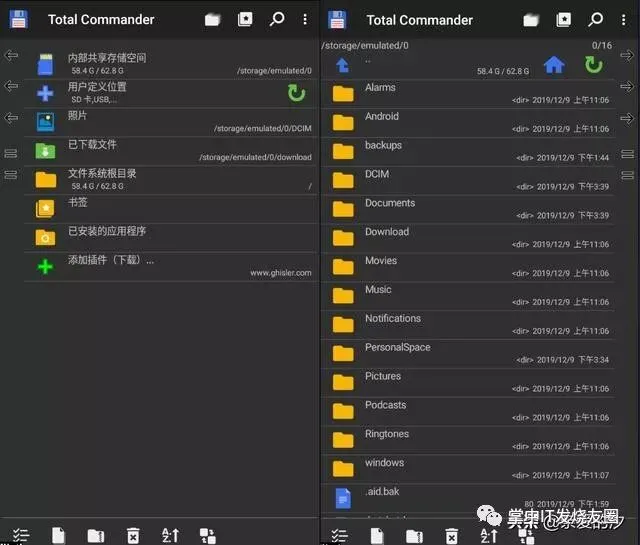The image size is (640, 545).
Task: Tap A-Z sort icon in right bottom toolbar
Action: 489,536
